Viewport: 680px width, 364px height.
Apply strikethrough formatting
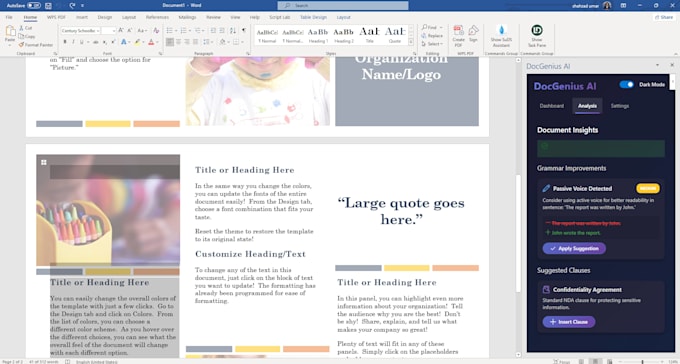coord(96,42)
